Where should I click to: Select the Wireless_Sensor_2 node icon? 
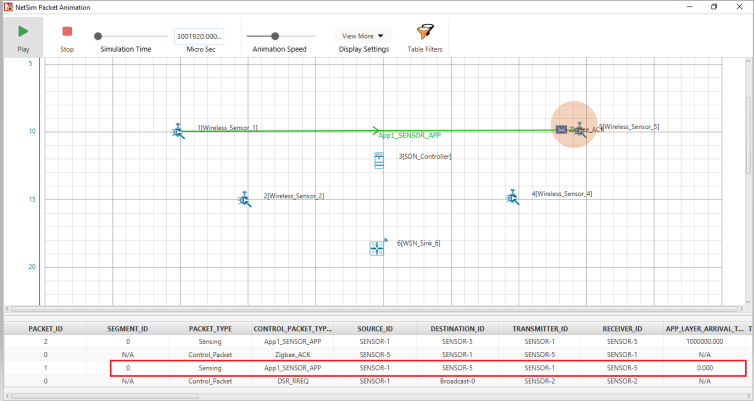(x=244, y=199)
